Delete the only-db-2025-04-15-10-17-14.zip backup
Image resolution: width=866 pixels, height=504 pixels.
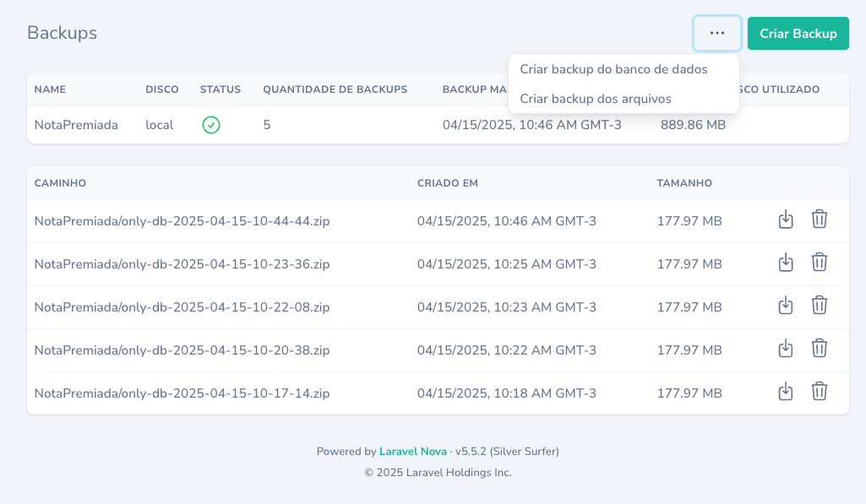819,392
